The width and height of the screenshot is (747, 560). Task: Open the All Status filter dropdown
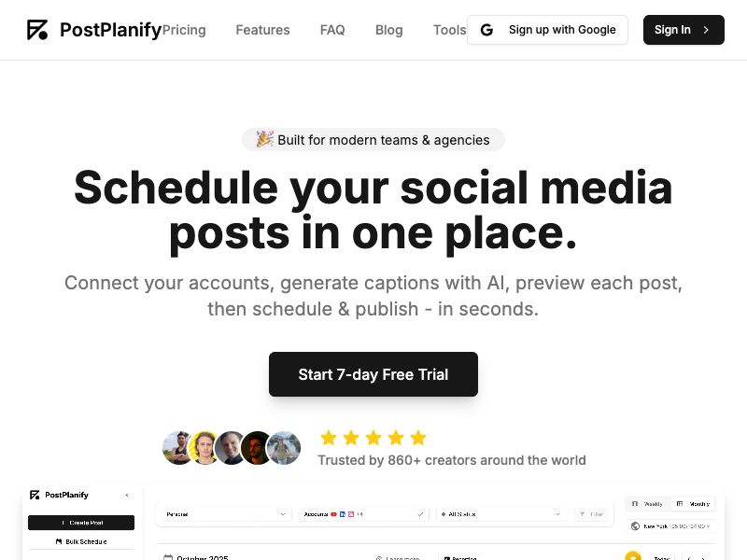[500, 514]
